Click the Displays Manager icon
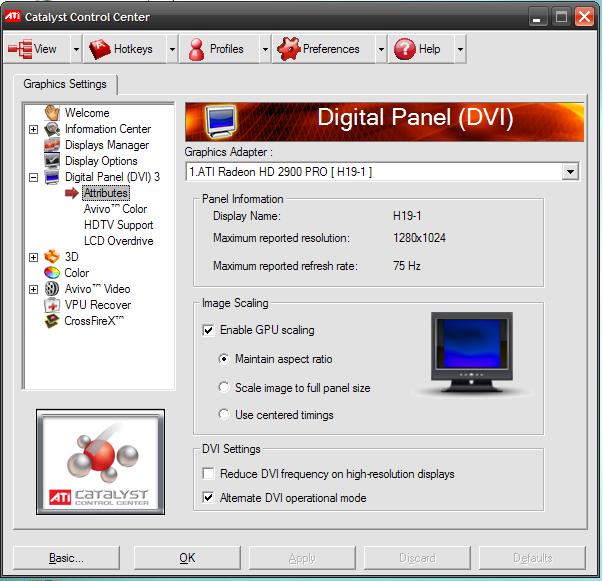This screenshot has width=603, height=581. coord(52,145)
